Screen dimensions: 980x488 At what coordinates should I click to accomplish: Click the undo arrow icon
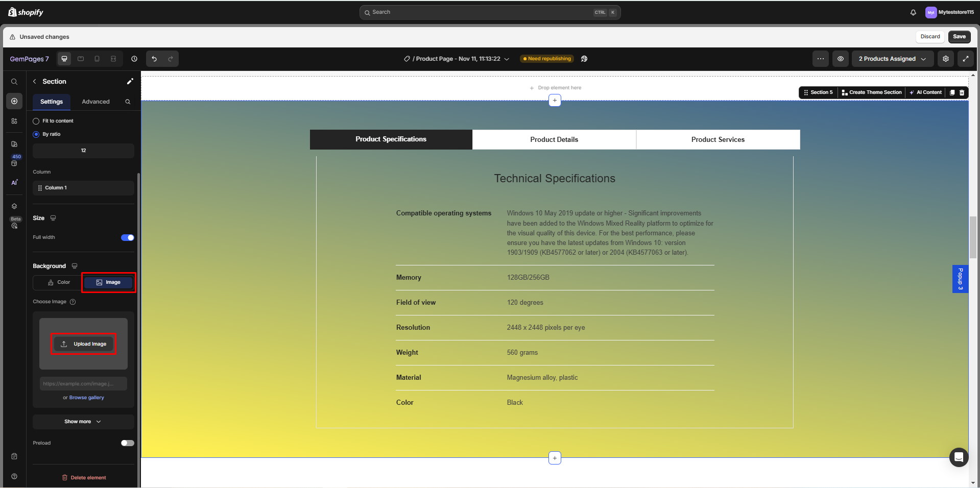tap(154, 59)
